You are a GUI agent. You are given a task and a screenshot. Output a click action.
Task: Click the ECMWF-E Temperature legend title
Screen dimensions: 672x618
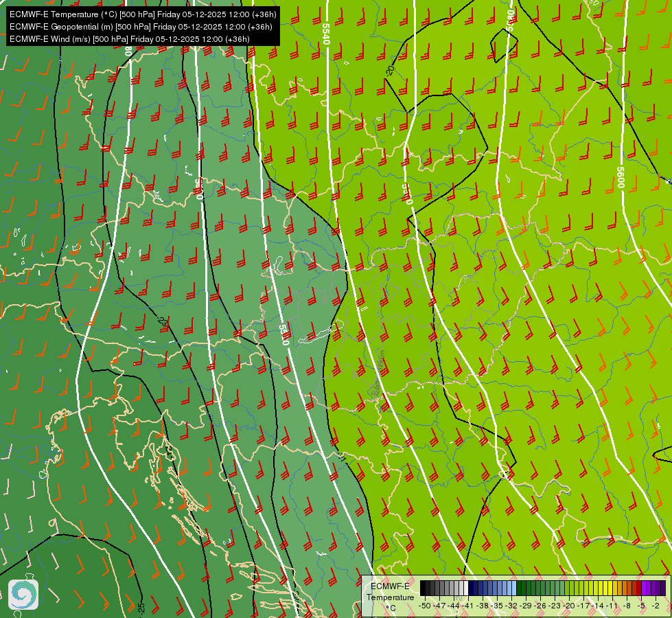pyautogui.click(x=391, y=592)
